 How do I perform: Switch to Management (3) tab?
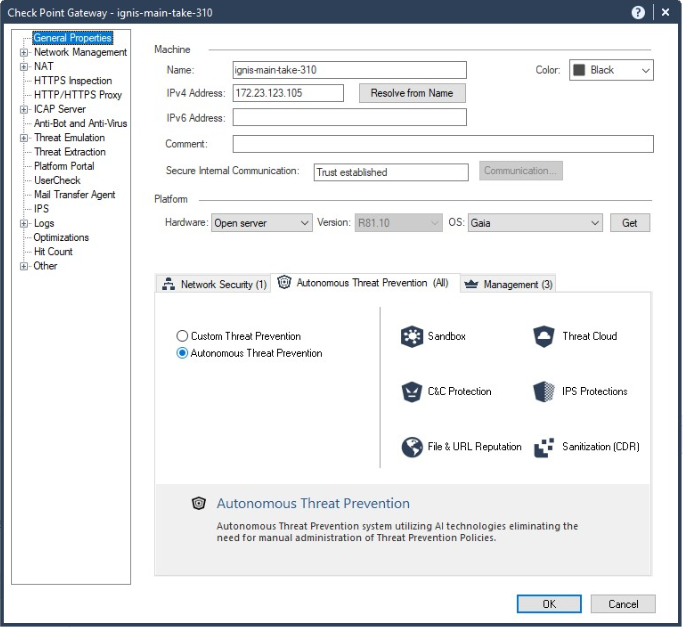coord(508,284)
